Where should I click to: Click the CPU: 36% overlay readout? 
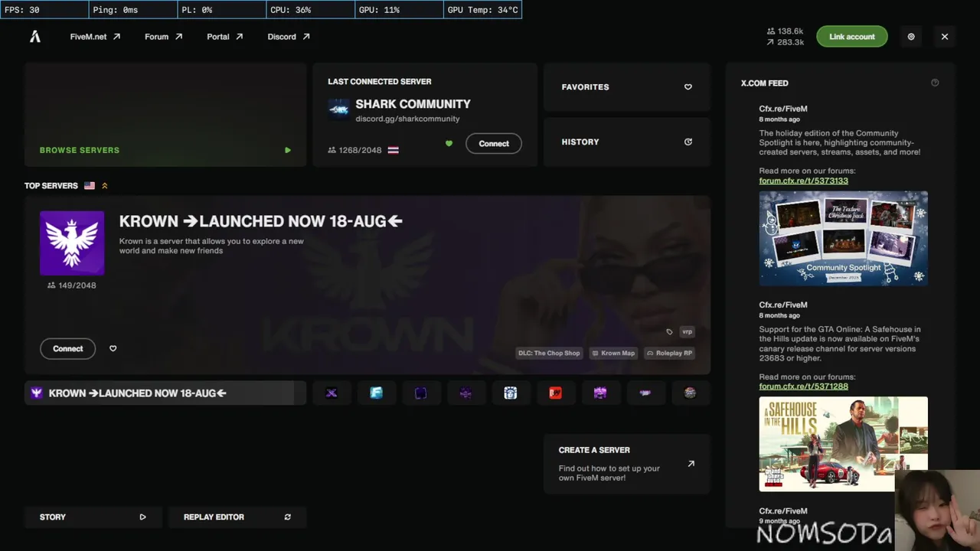point(309,10)
